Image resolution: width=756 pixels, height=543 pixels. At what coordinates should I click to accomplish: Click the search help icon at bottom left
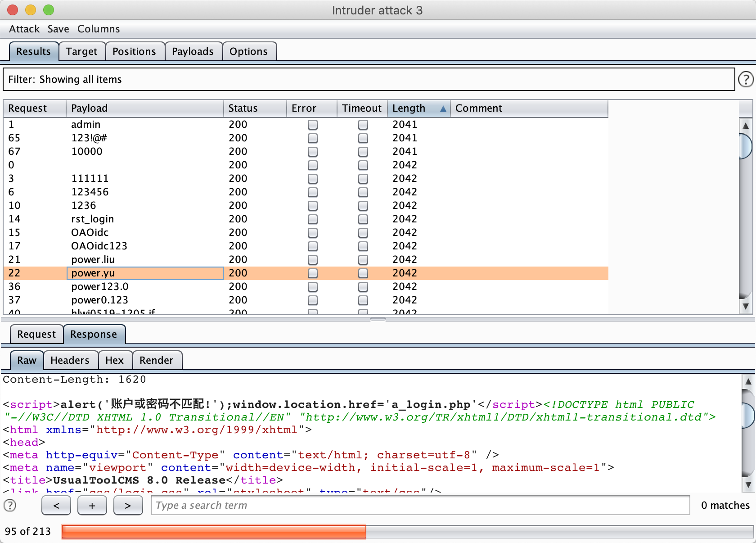pyautogui.click(x=10, y=505)
